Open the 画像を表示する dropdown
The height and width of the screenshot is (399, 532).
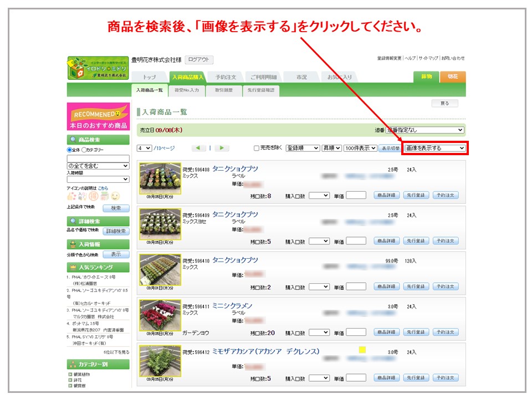435,148
